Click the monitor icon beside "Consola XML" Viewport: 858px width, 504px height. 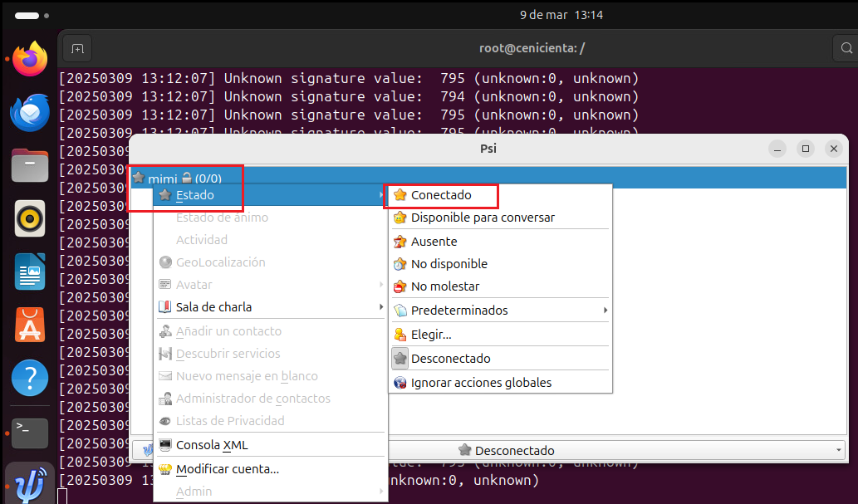165,444
